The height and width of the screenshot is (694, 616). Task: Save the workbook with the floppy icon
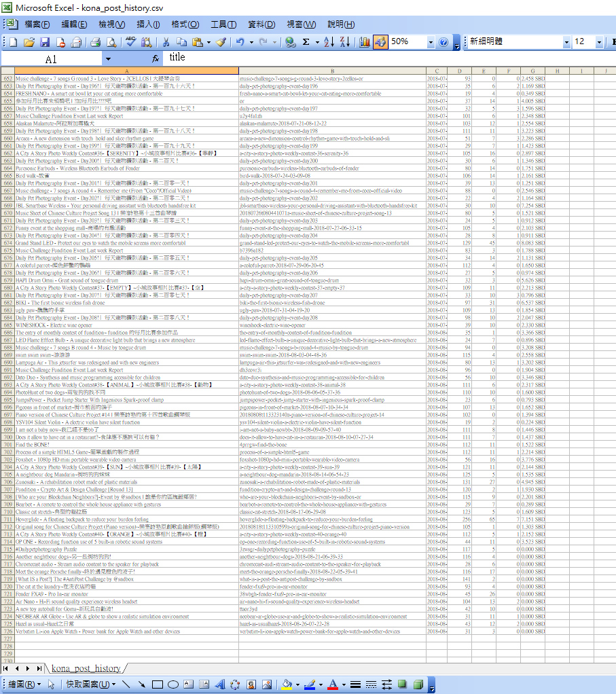[x=45, y=42]
